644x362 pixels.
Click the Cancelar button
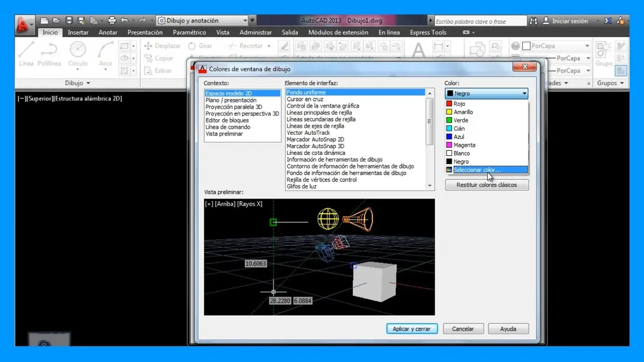point(463,329)
